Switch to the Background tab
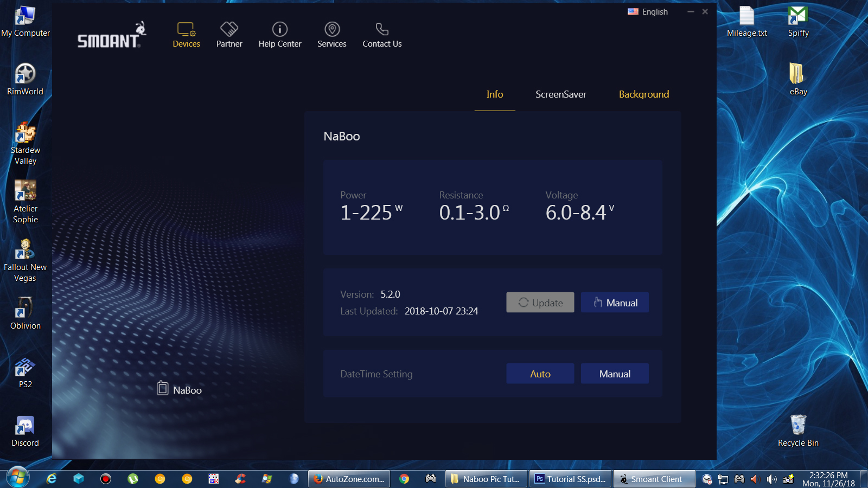The image size is (868, 488). pos(644,94)
